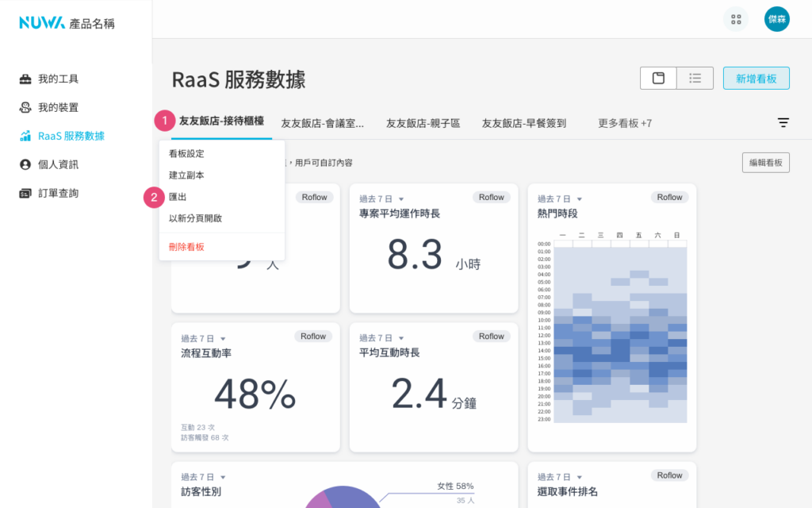Click 編輯看板 button

coord(765,163)
